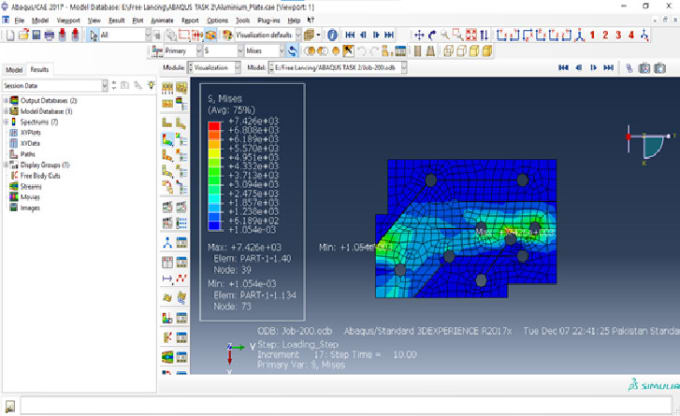Open the File menu
The width and height of the screenshot is (680, 416).
20,20
